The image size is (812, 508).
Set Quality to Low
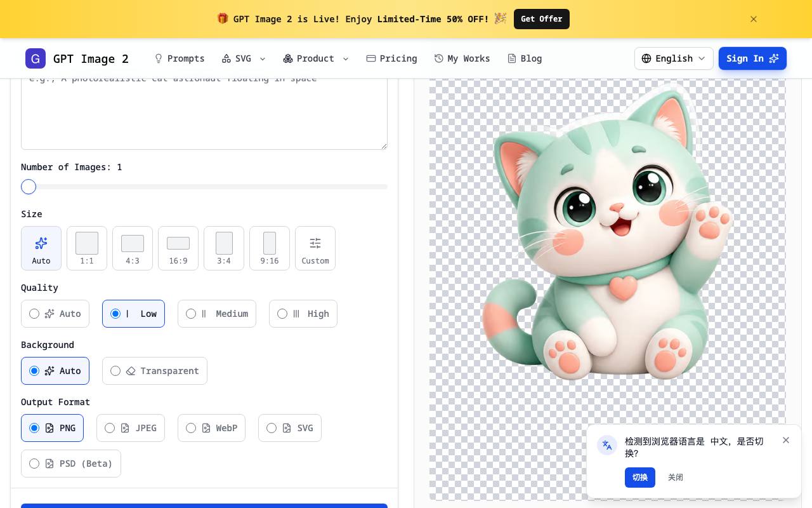coord(133,314)
